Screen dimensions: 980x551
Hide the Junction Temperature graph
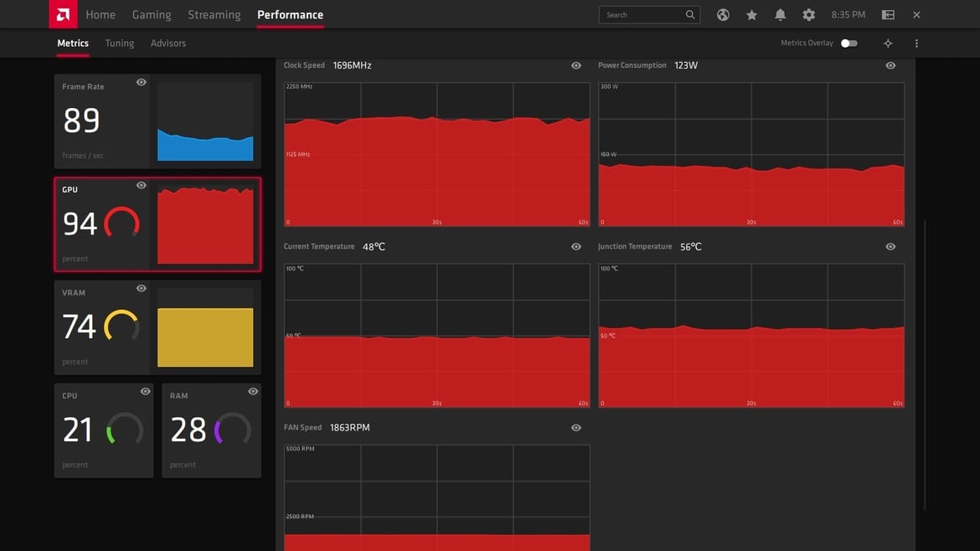[890, 247]
